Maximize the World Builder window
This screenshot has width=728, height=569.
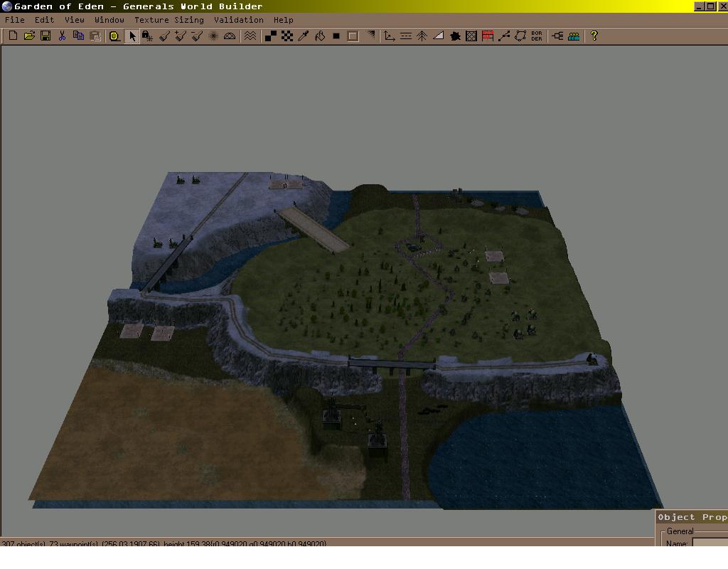(x=710, y=6)
